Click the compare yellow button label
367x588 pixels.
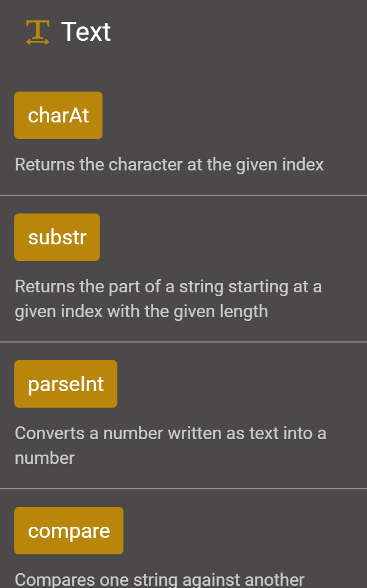[x=68, y=530]
